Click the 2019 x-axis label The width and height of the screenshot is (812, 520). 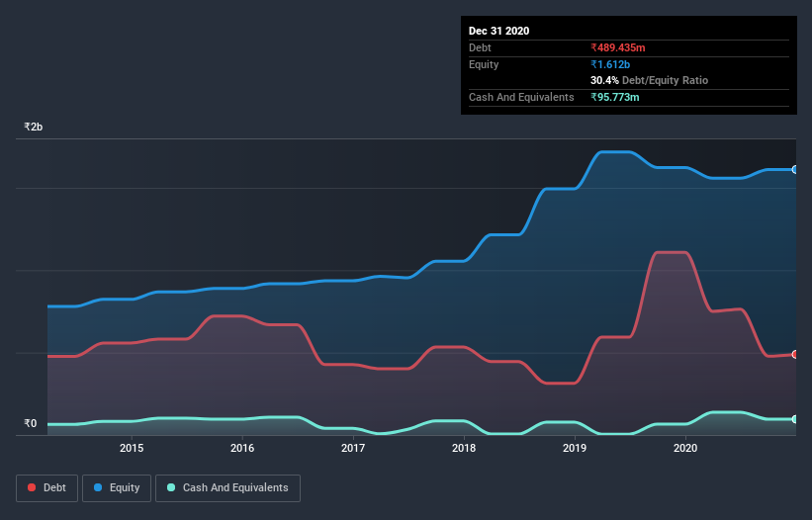point(575,448)
